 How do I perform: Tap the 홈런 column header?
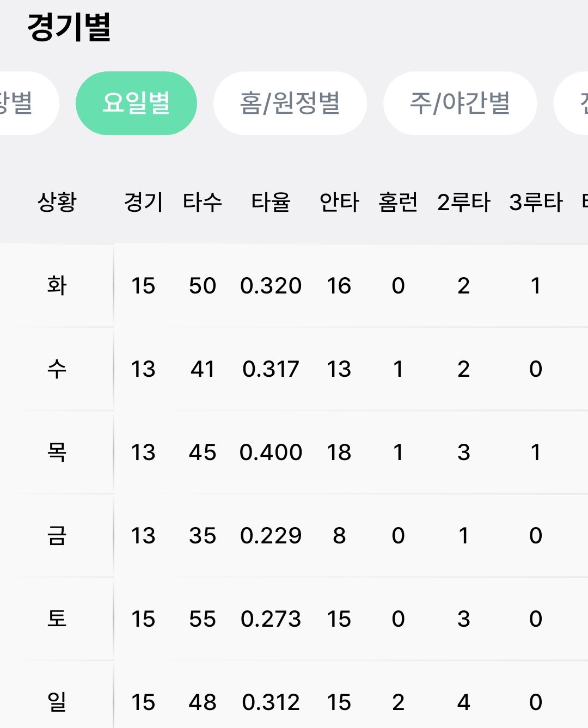(398, 202)
